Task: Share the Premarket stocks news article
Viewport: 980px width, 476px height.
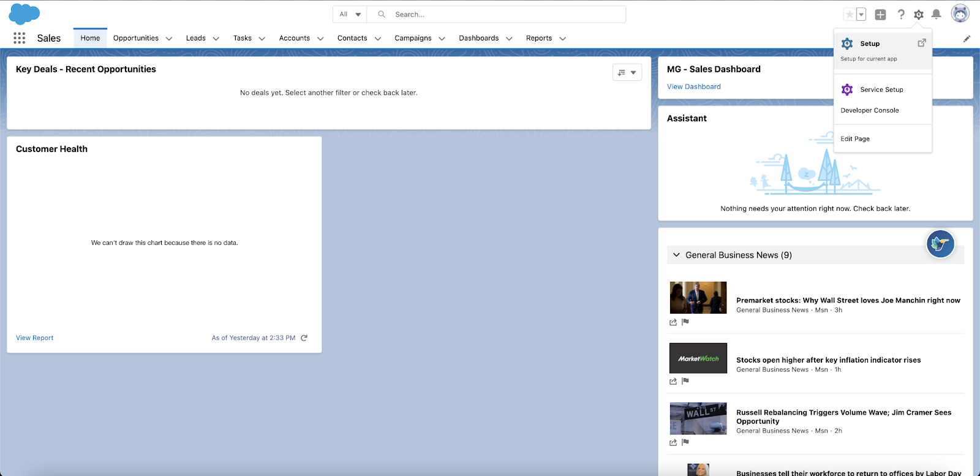Action: point(673,322)
